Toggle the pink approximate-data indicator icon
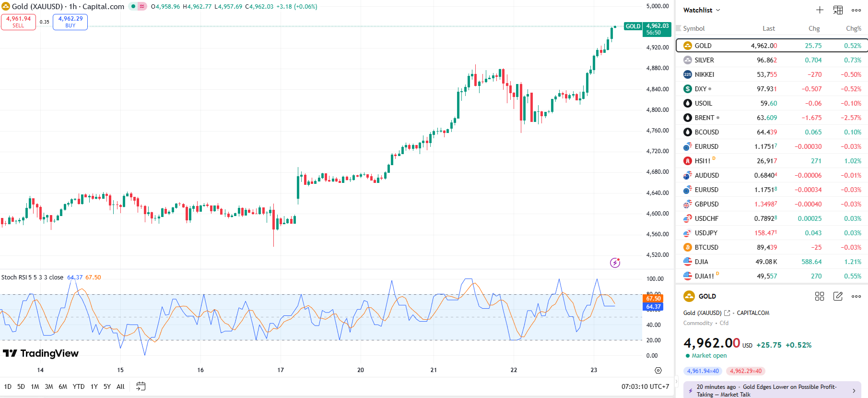Image resolution: width=868 pixels, height=398 pixels. [x=142, y=7]
